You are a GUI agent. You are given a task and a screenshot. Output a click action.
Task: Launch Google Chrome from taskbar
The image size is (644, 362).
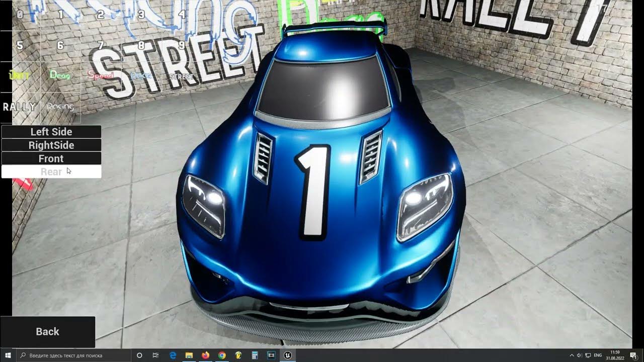pyautogui.click(x=222, y=355)
